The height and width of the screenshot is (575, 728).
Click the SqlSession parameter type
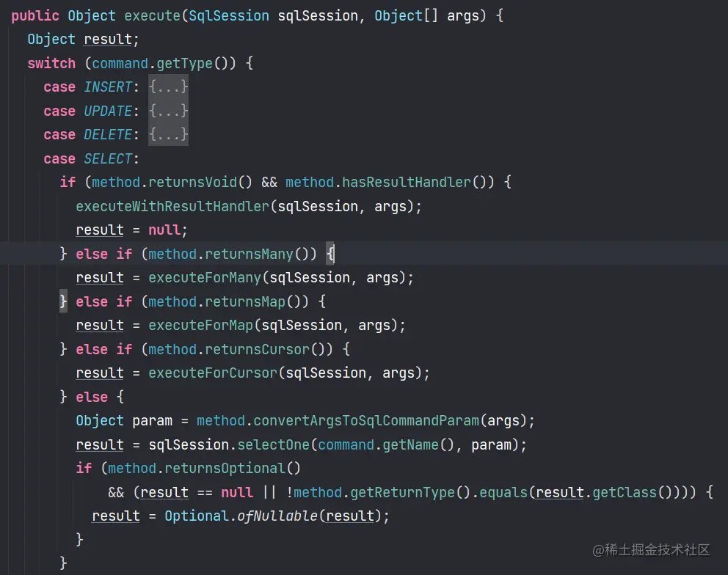pos(229,16)
